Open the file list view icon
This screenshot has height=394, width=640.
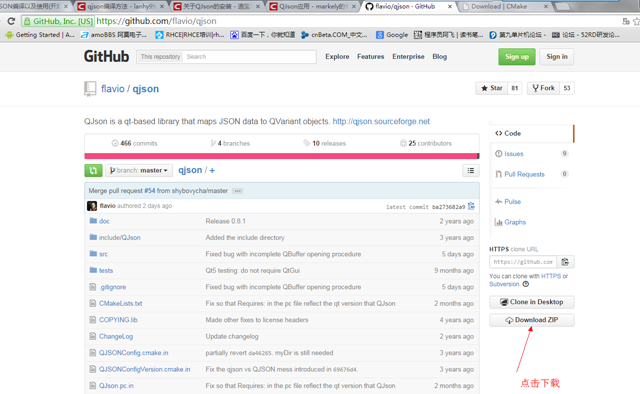tap(471, 170)
